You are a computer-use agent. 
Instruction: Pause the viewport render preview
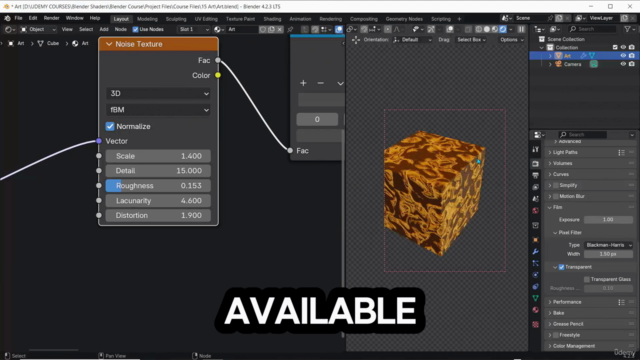(x=521, y=29)
